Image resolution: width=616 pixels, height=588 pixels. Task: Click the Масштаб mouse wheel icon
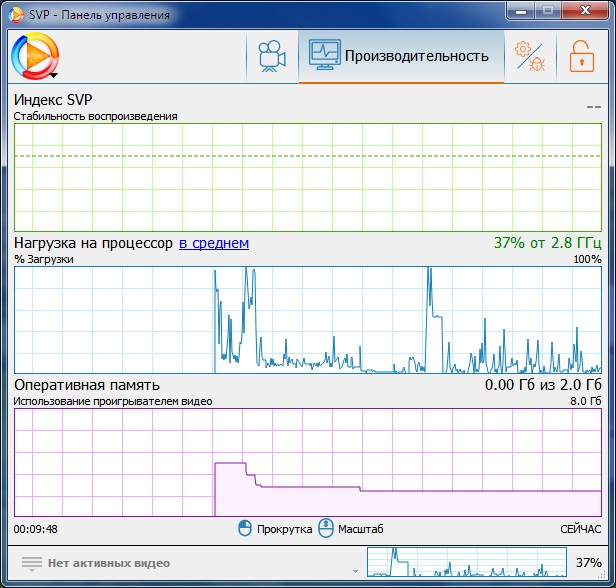(x=326, y=528)
